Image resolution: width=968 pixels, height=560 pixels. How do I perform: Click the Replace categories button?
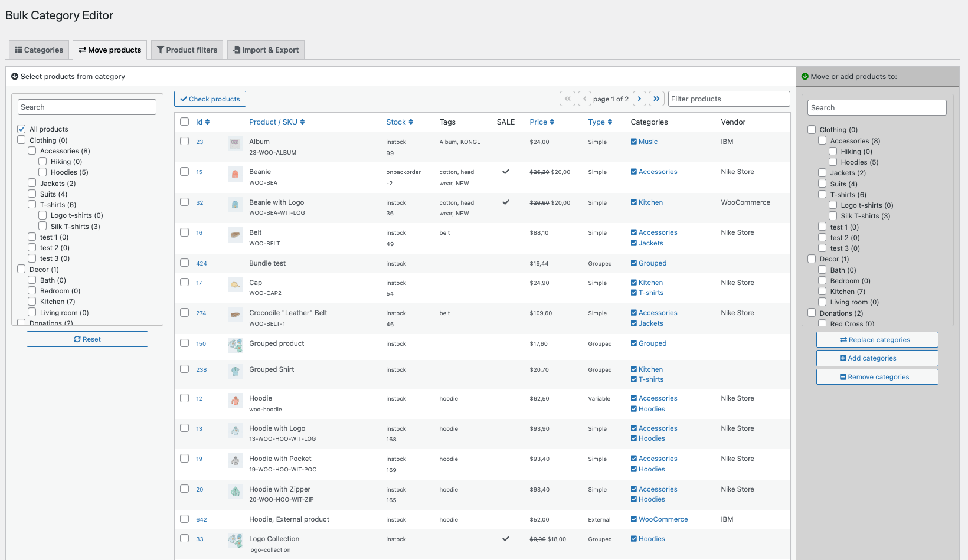click(x=877, y=339)
